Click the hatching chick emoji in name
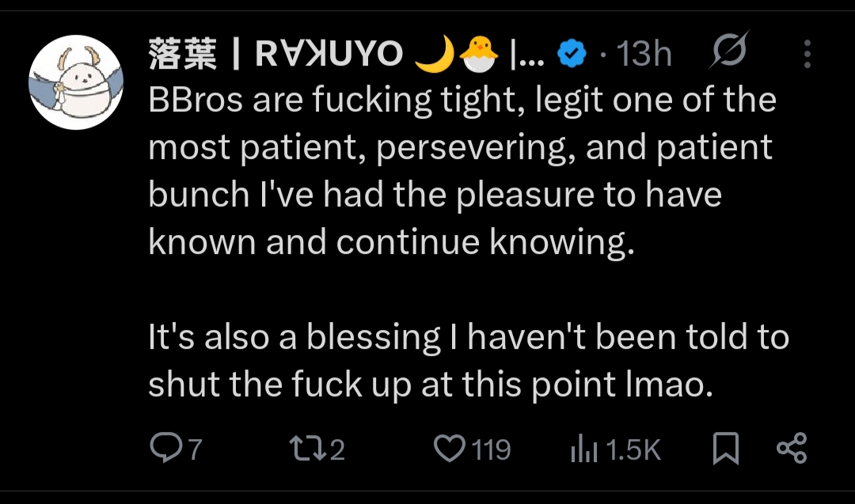 pyautogui.click(x=478, y=53)
